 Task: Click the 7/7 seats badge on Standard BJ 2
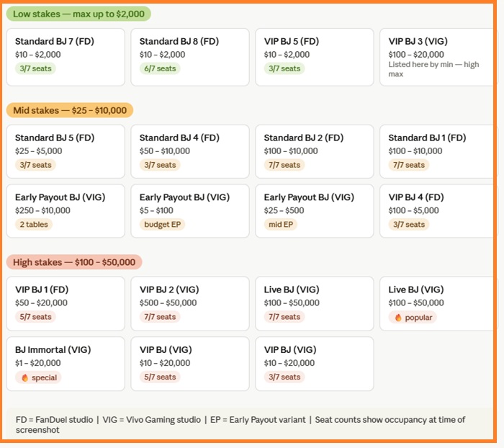[284, 165]
